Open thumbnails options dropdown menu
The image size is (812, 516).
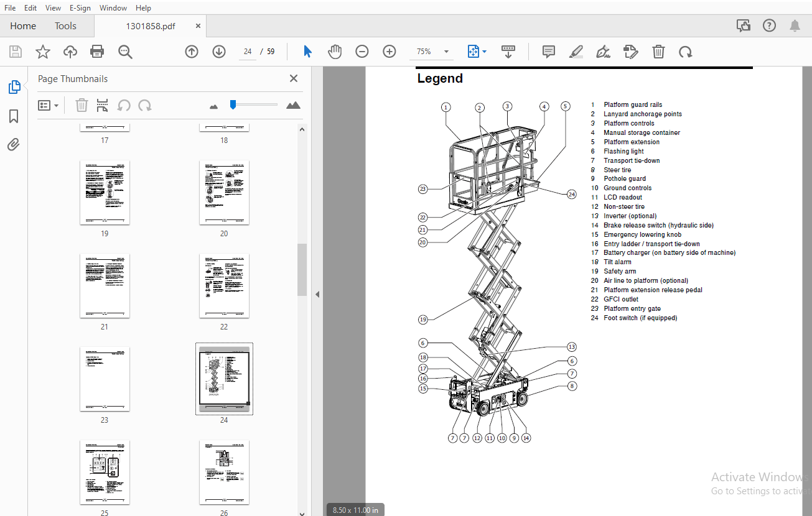49,105
